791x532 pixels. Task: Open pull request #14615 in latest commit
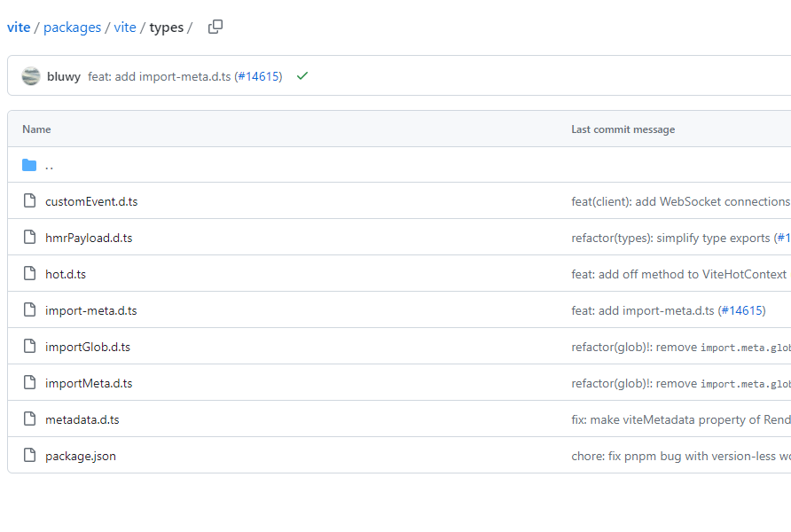click(x=258, y=76)
